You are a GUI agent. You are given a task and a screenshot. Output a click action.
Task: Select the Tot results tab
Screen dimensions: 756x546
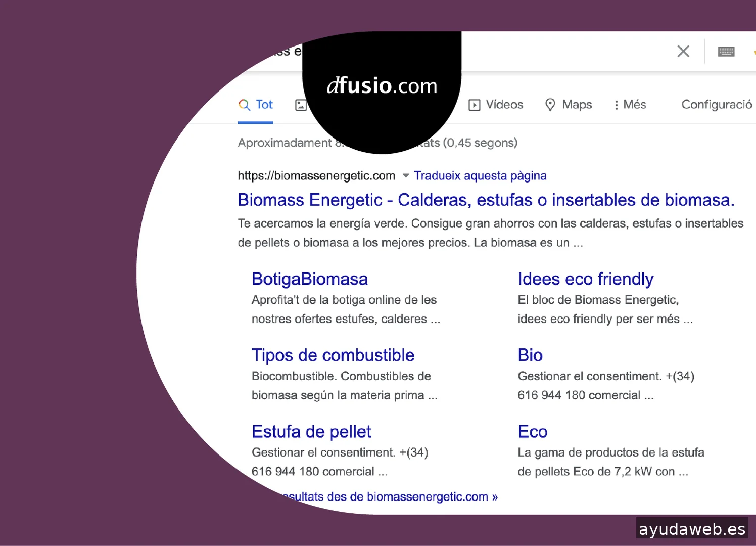256,105
